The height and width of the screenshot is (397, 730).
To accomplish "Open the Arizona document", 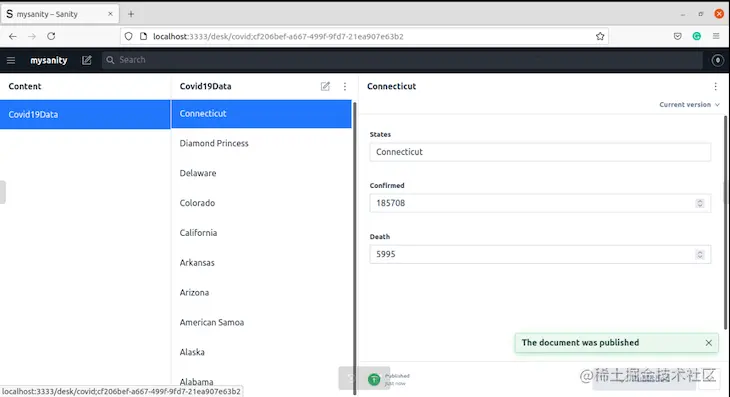I will click(x=261, y=292).
